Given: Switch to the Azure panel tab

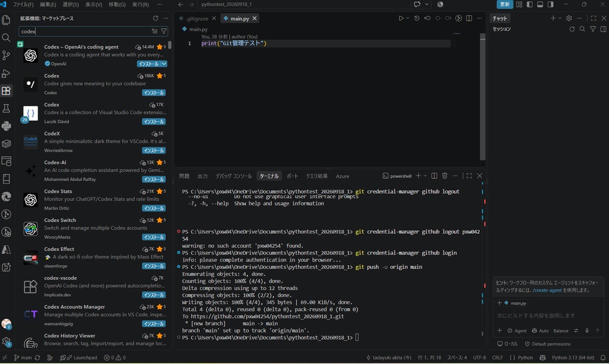Looking at the screenshot, I should click(x=342, y=176).
